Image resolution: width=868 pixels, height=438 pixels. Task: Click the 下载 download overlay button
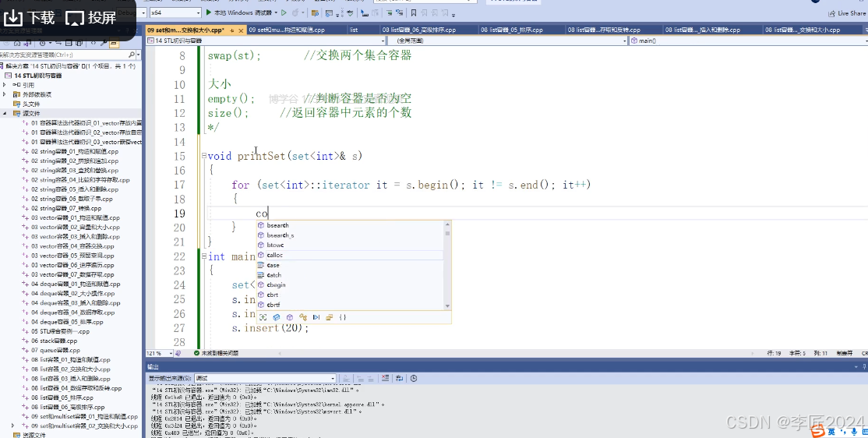coord(29,18)
